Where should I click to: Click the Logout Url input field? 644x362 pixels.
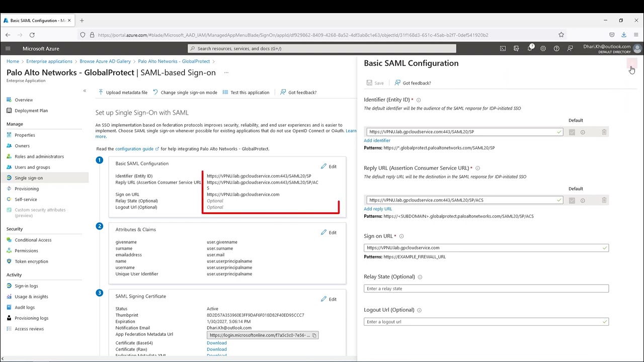[x=486, y=322]
